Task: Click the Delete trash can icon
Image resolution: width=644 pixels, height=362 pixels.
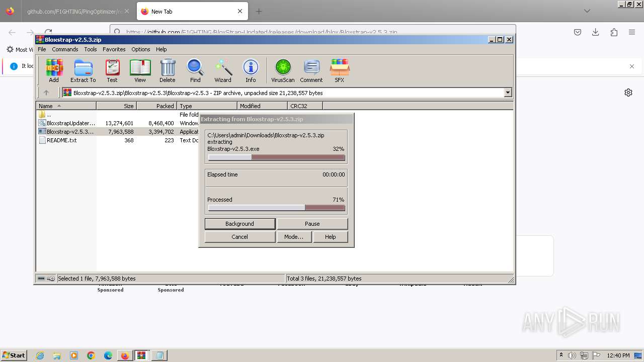Action: tap(168, 70)
